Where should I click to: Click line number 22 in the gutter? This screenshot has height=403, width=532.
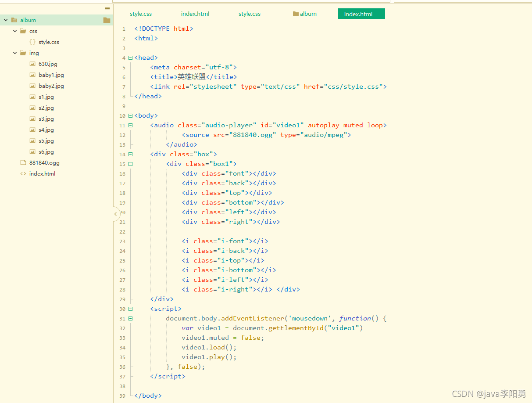tap(122, 232)
